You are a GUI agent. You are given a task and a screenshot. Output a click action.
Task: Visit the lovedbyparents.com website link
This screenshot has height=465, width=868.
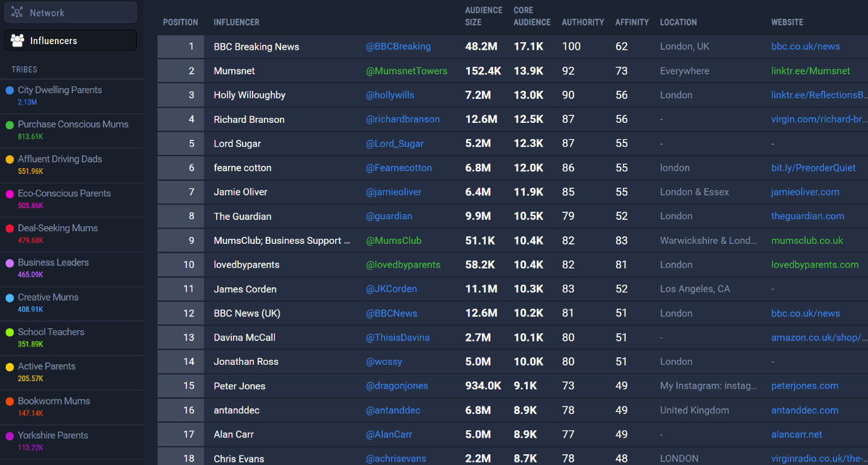click(814, 265)
